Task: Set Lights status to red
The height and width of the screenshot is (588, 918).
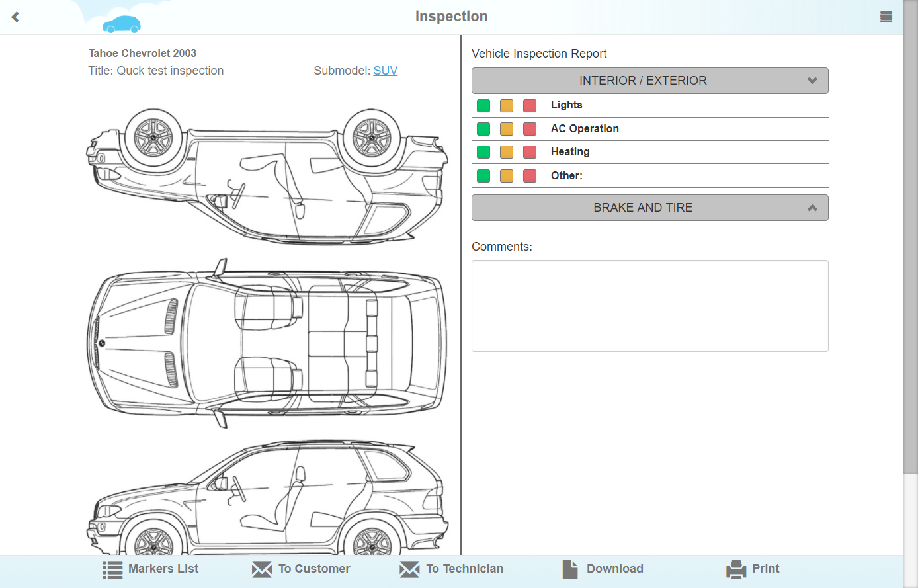Action: (x=530, y=106)
